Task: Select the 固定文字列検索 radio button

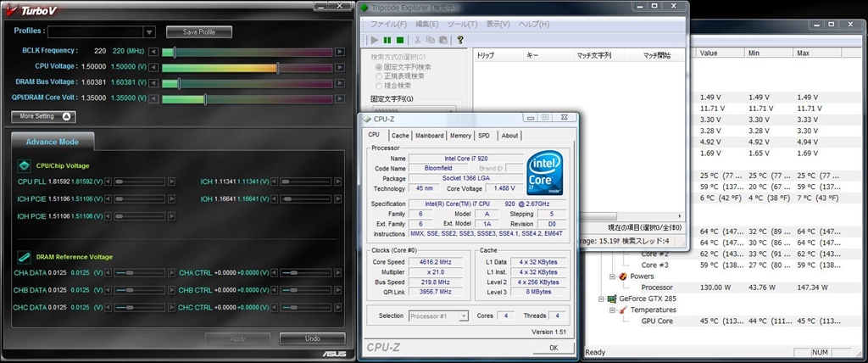Action: point(379,66)
